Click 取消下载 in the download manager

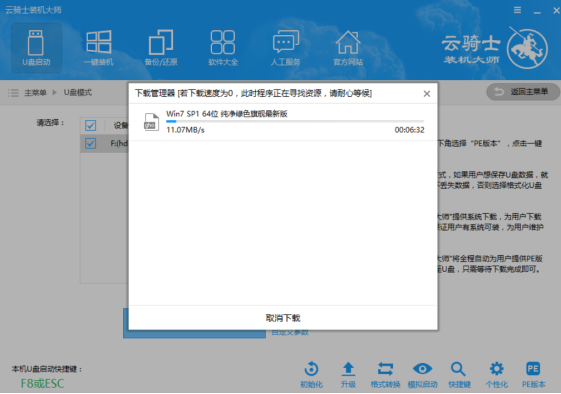[x=283, y=318]
